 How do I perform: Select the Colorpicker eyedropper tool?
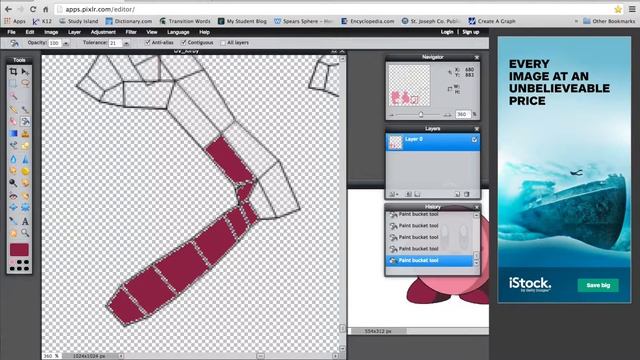13,221
